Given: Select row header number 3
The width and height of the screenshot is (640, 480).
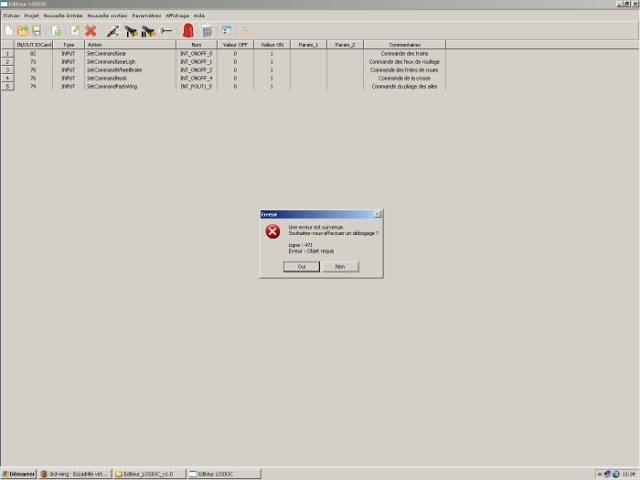Looking at the screenshot, I should click(8, 70).
